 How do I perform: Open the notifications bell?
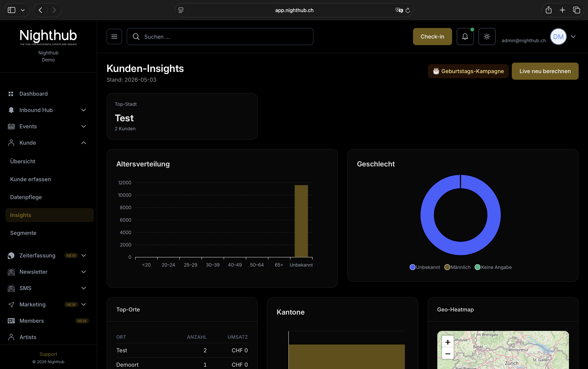(x=465, y=37)
